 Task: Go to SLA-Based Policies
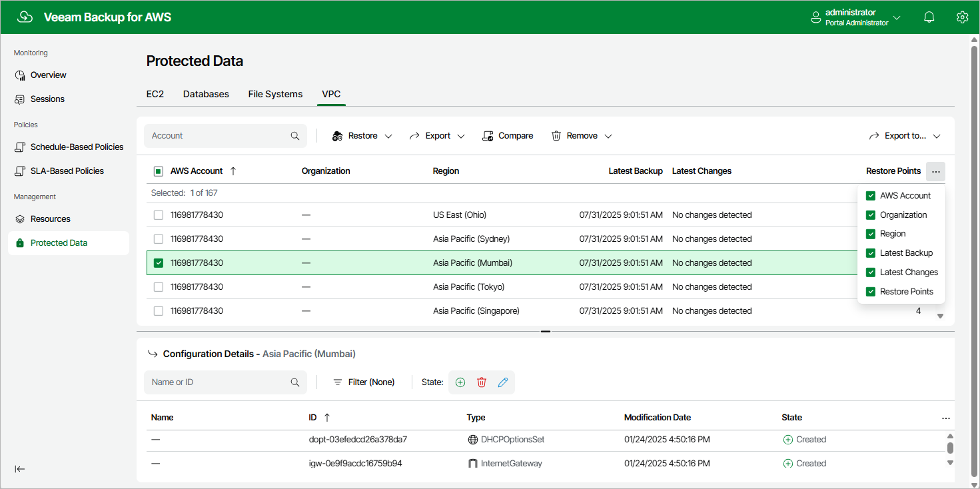pyautogui.click(x=69, y=171)
